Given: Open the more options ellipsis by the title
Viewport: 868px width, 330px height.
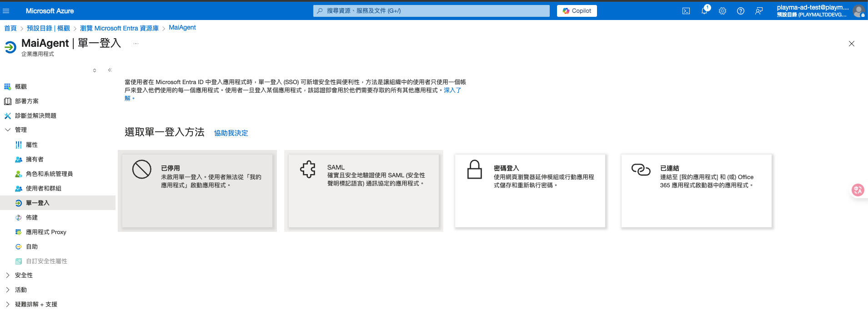Looking at the screenshot, I should [136, 44].
